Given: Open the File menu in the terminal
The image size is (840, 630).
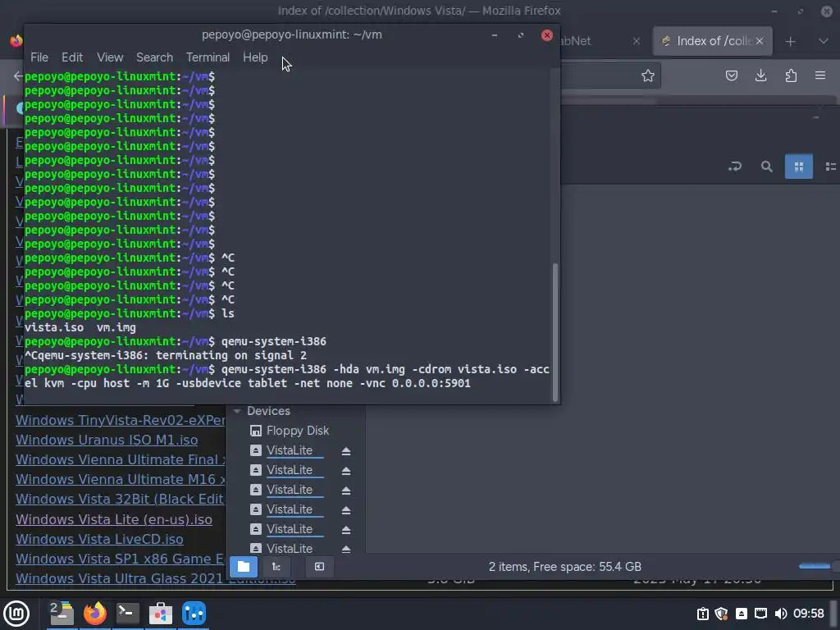Looking at the screenshot, I should [39, 57].
